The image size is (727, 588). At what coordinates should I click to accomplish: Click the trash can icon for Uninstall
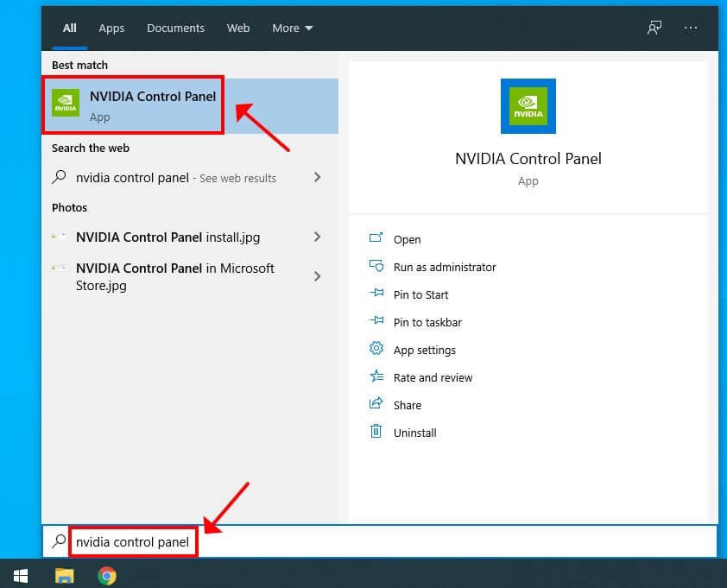(x=376, y=431)
